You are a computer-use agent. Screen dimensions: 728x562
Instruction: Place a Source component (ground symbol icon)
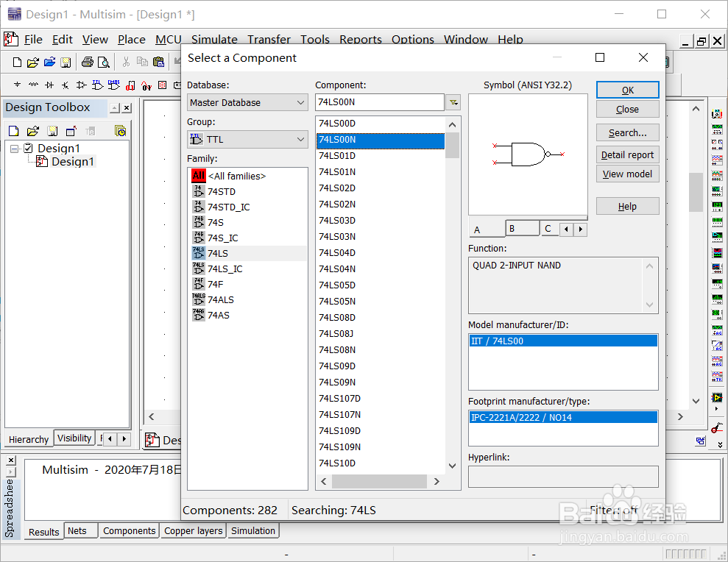click(17, 85)
